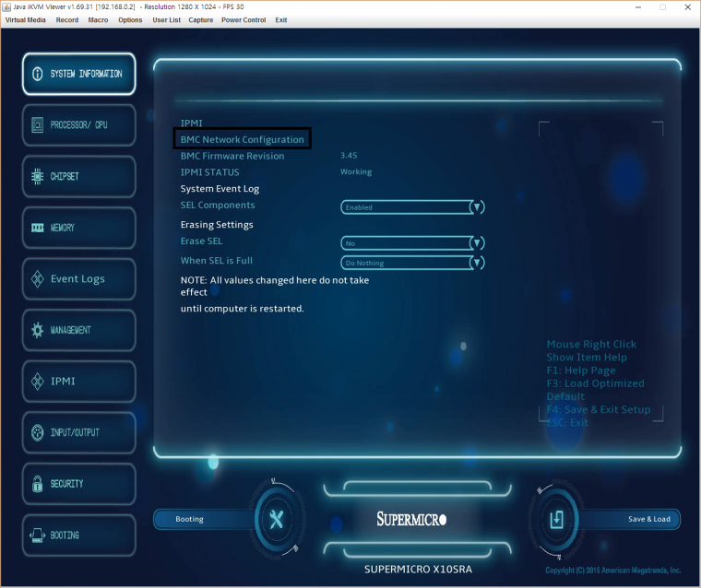Open the Event Logs section
This screenshot has height=588, width=701.
(x=79, y=279)
